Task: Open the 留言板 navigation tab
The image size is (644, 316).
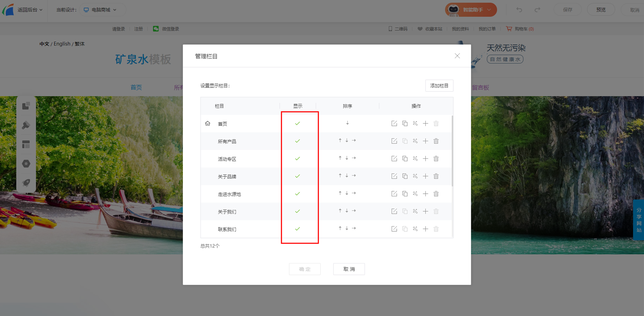Action: click(x=480, y=87)
